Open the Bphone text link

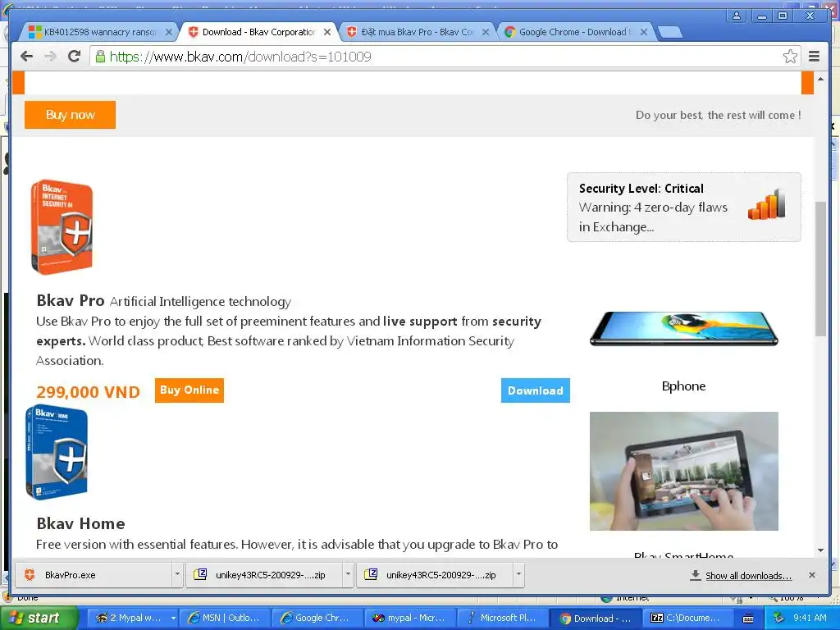[x=683, y=386]
